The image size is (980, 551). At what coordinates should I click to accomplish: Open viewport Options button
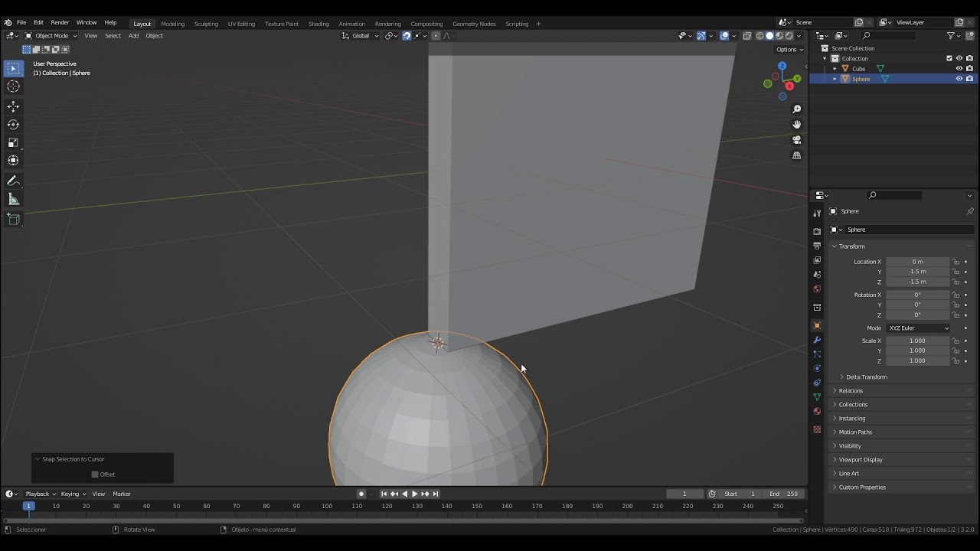[x=789, y=50]
